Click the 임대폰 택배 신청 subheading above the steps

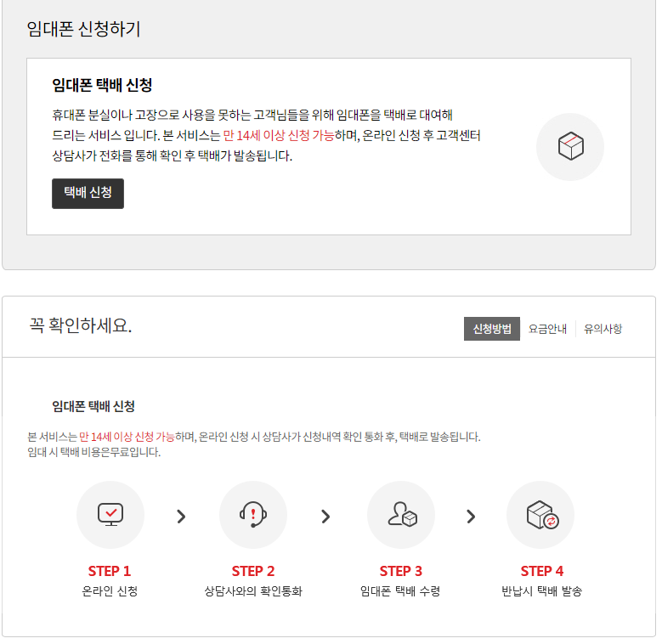point(93,406)
